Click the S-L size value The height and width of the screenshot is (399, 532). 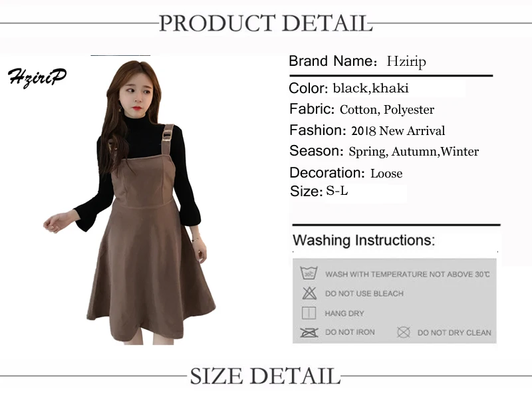tap(337, 191)
